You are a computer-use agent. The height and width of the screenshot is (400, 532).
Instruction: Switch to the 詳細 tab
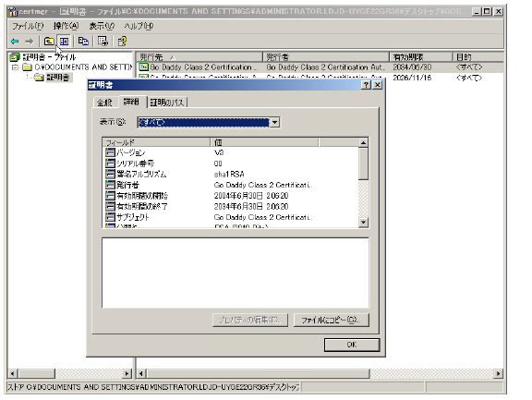click(132, 102)
